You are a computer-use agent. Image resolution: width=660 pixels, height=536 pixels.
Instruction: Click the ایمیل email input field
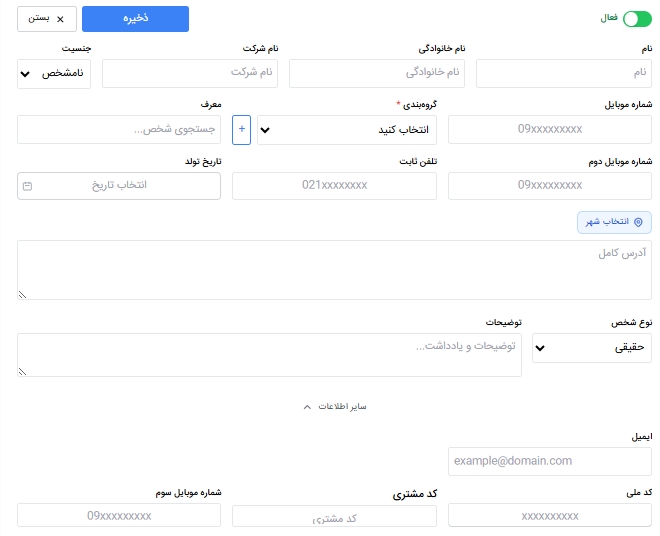pyautogui.click(x=550, y=461)
